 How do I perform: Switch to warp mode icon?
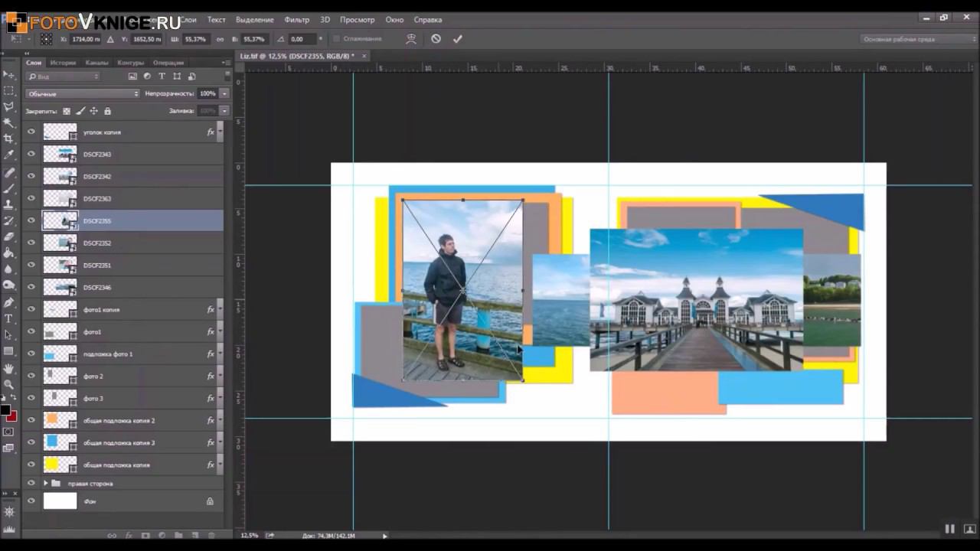(411, 39)
